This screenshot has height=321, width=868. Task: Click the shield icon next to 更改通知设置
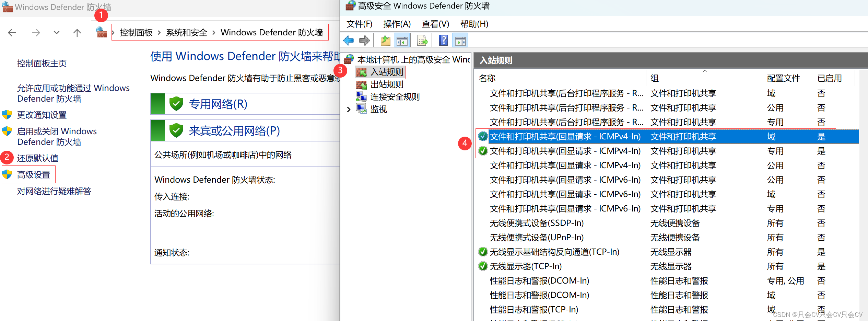7,115
